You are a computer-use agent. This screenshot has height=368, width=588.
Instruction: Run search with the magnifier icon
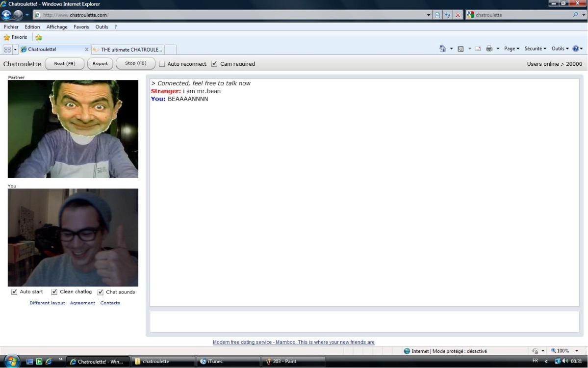(576, 15)
